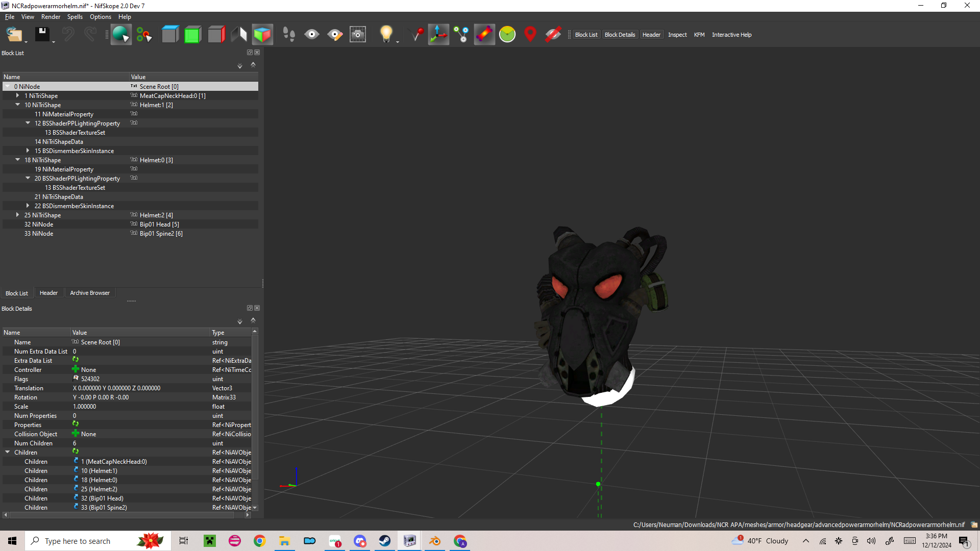Toggle the lighting lightbulb icon
This screenshot has width=980, height=551.
386,35
